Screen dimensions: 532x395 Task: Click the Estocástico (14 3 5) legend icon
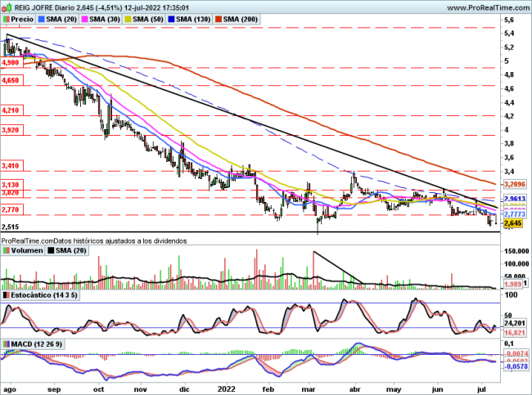pyautogui.click(x=7, y=291)
